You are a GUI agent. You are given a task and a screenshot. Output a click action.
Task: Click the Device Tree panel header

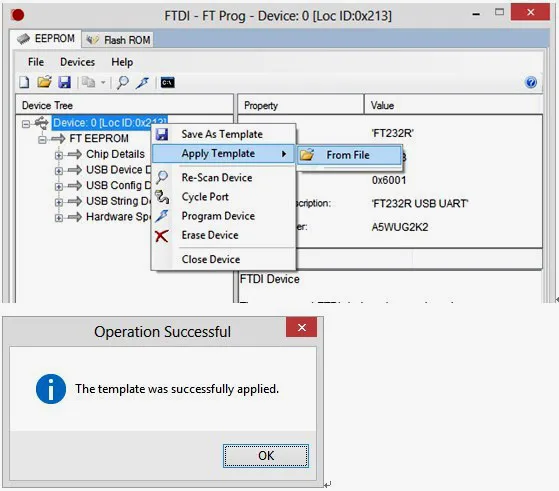pyautogui.click(x=124, y=105)
